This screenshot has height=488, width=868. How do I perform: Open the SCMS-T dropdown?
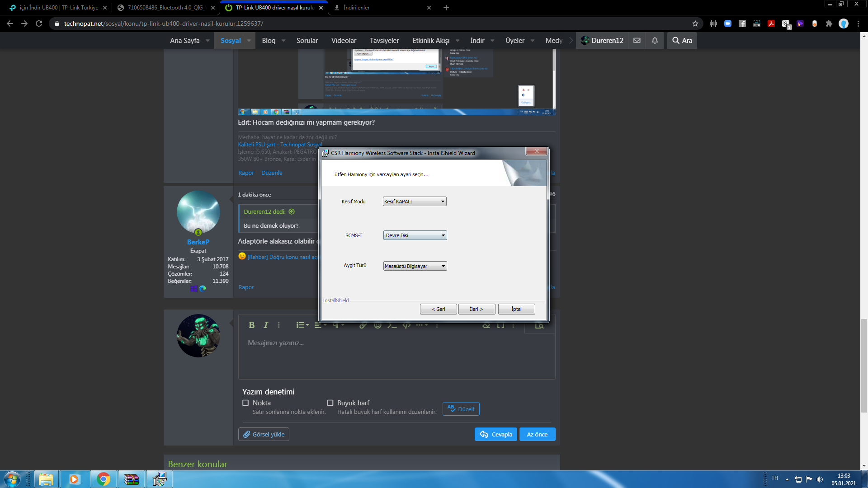415,235
